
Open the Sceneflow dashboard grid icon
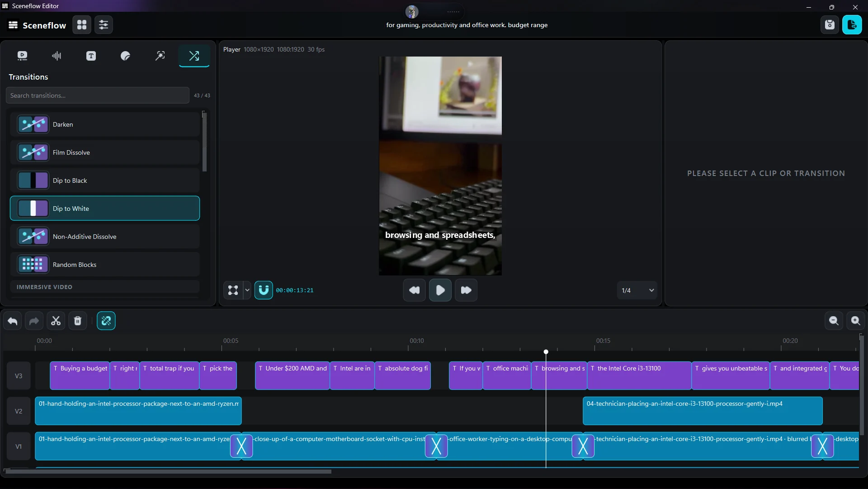82,25
